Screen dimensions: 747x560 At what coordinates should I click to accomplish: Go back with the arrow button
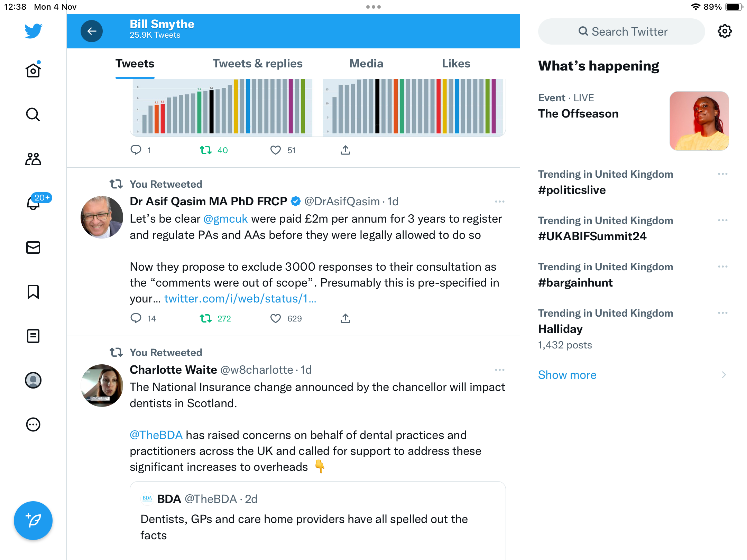click(92, 31)
